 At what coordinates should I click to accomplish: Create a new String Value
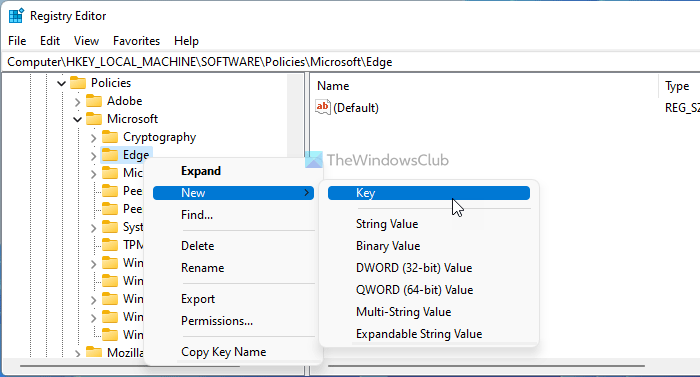click(x=429, y=224)
